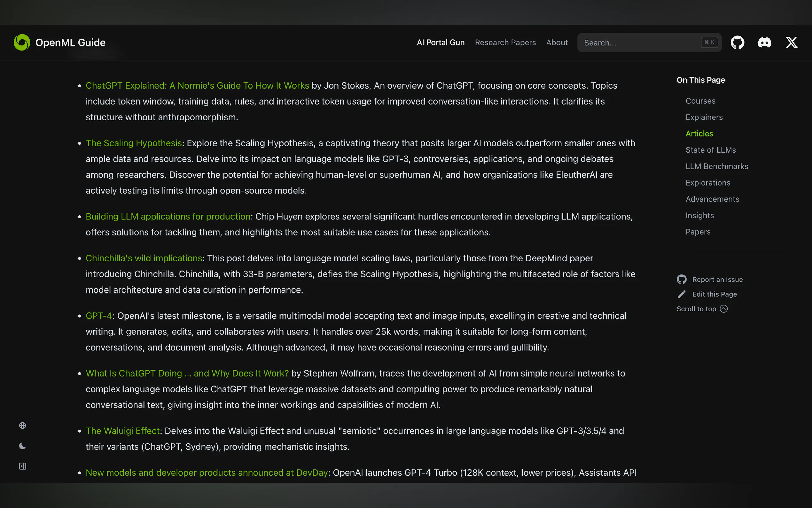Click the OpenML Guide site title
Viewport: 812px width, 508px height.
(x=71, y=43)
